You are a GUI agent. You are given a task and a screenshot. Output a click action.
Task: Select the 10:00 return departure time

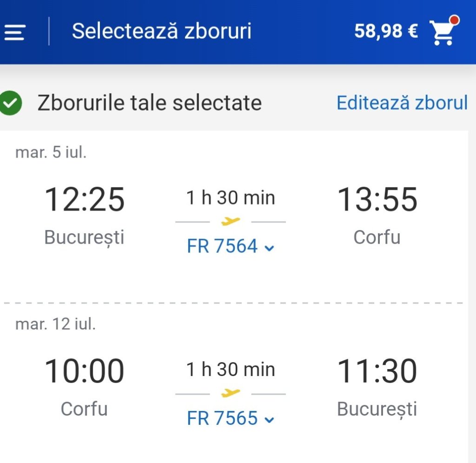pyautogui.click(x=85, y=371)
